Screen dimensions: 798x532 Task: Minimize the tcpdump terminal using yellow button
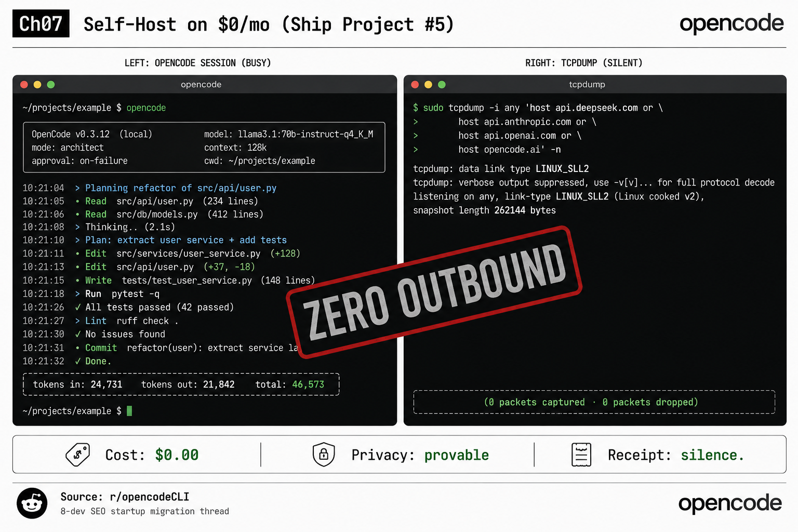point(428,85)
